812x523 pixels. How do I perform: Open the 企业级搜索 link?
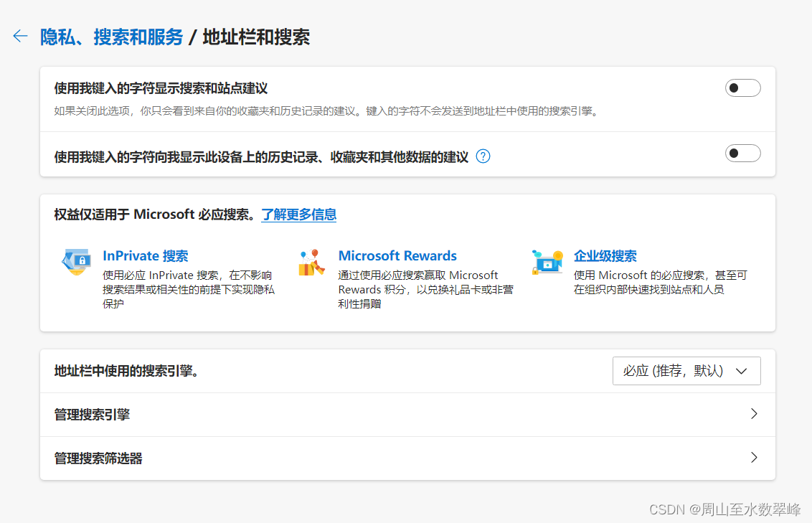pyautogui.click(x=605, y=256)
